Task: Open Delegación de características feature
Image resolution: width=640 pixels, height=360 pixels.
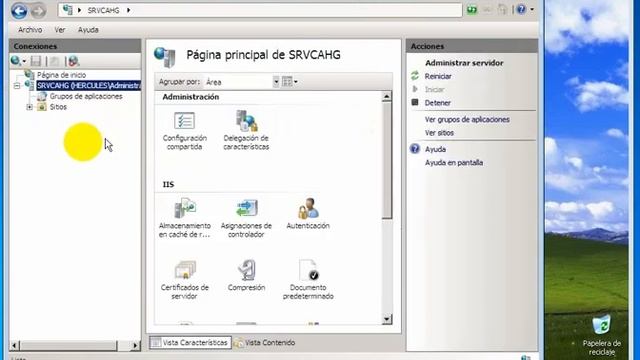Action: tap(246, 131)
